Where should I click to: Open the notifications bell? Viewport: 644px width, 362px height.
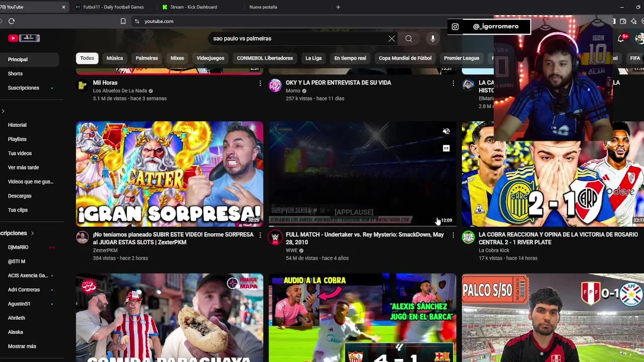coord(622,38)
